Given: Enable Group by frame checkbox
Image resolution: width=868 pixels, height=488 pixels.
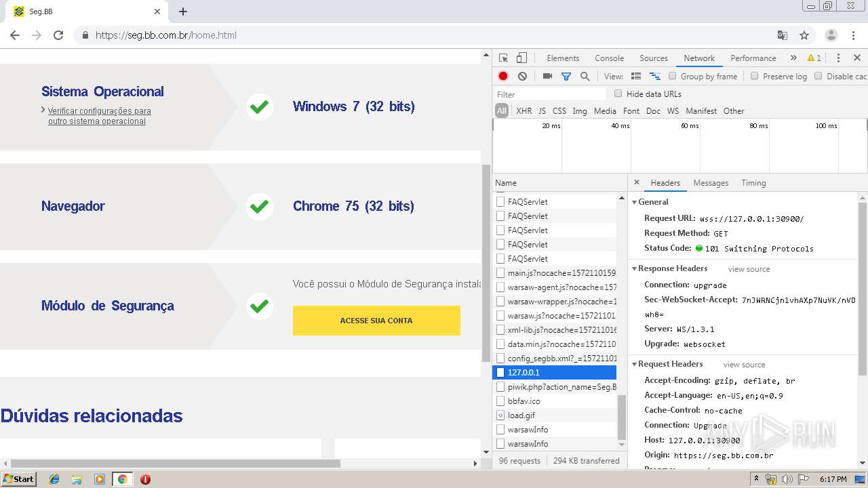Looking at the screenshot, I should [x=673, y=76].
